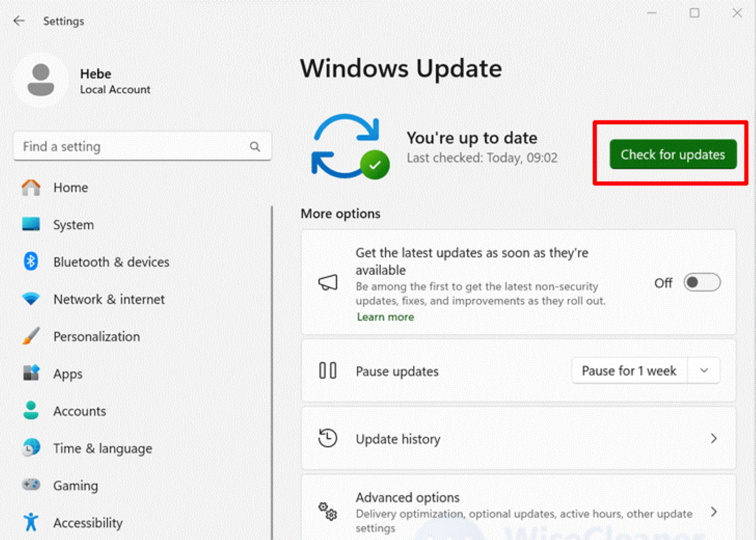
Task: Click the Network & internet Wi-Fi icon
Action: [31, 299]
